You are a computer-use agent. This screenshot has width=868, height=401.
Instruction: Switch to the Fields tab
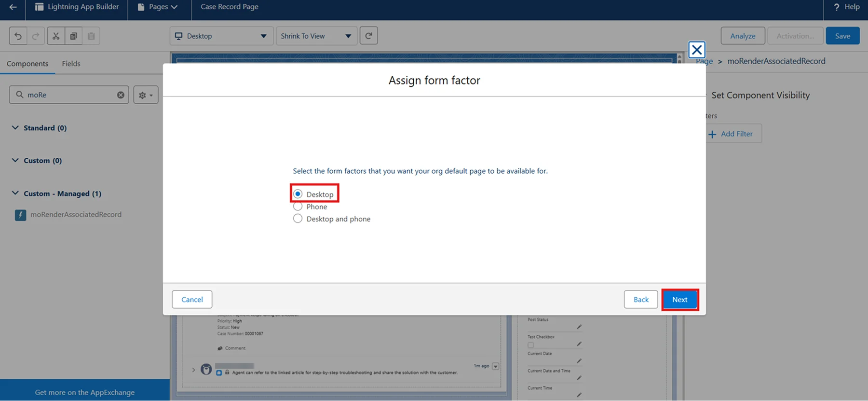pyautogui.click(x=71, y=64)
